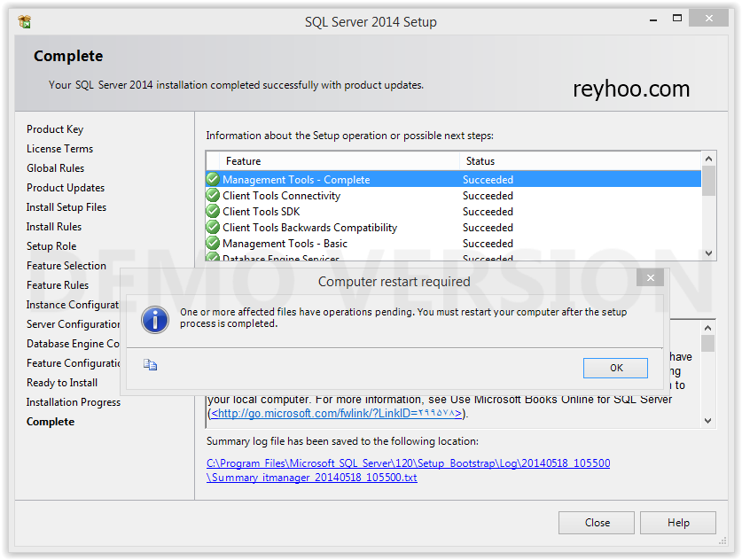Click the Install Setup Files step
The height and width of the screenshot is (560, 742).
pyautogui.click(x=66, y=207)
